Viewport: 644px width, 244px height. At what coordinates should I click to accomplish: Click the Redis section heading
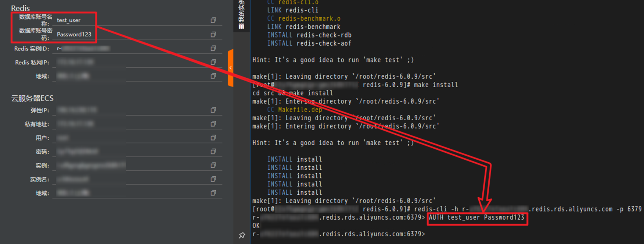pyautogui.click(x=20, y=8)
